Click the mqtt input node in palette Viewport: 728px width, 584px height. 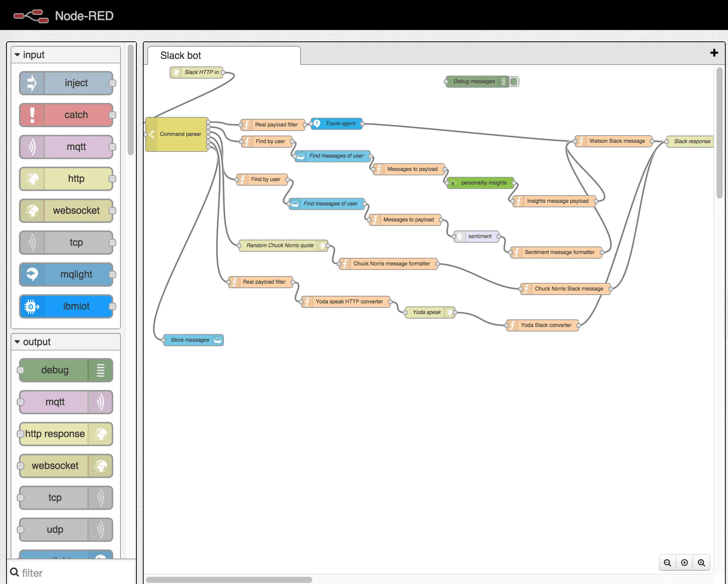click(x=67, y=147)
